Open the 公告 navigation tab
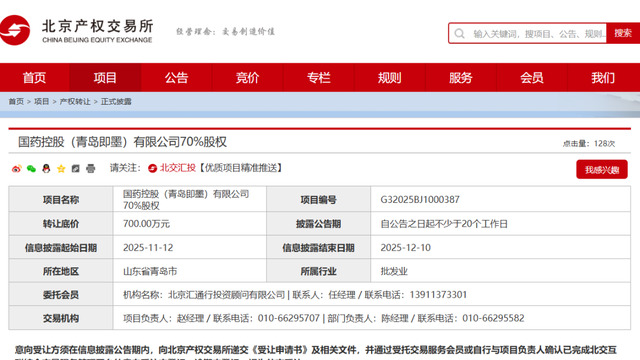Screen dimensions: 640x360 176,78
